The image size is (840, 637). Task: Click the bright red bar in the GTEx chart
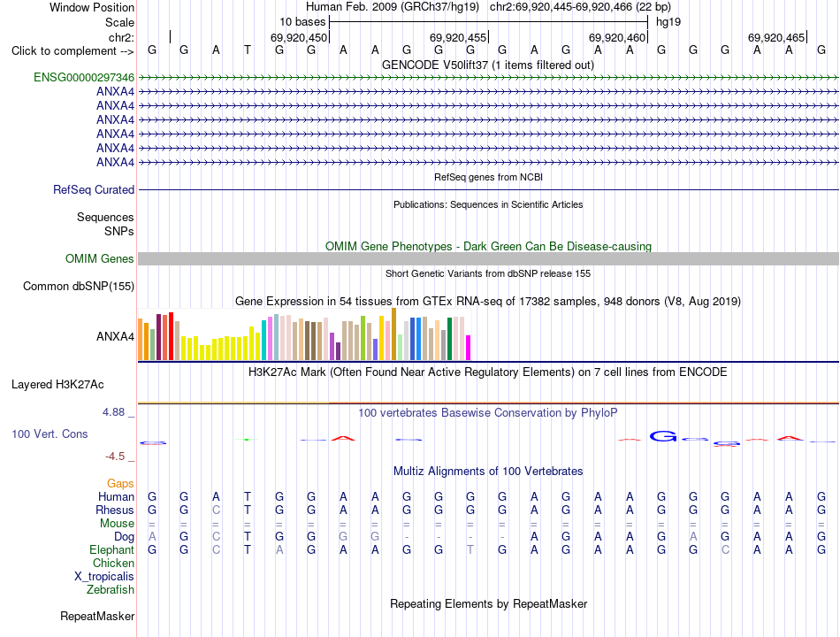pyautogui.click(x=171, y=335)
